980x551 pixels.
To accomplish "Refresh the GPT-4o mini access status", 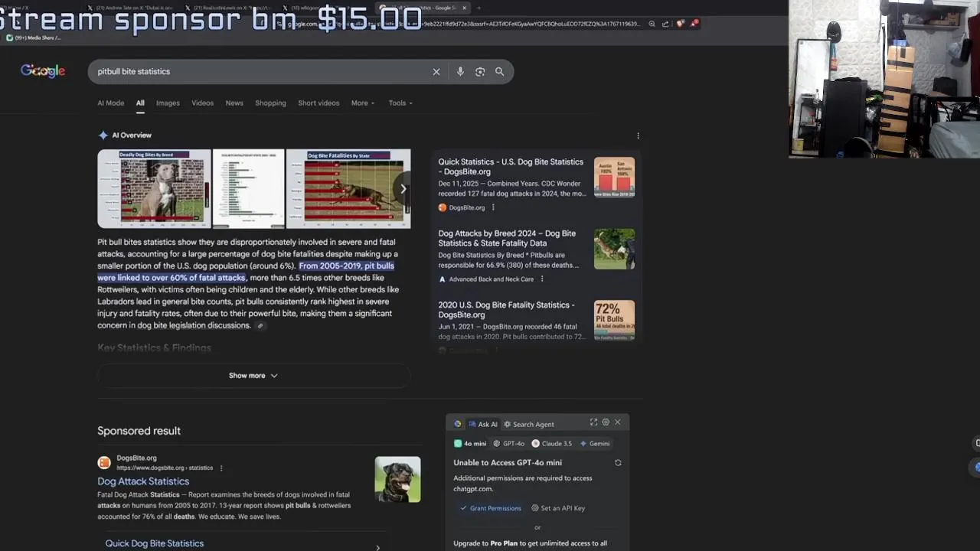I will pyautogui.click(x=618, y=463).
